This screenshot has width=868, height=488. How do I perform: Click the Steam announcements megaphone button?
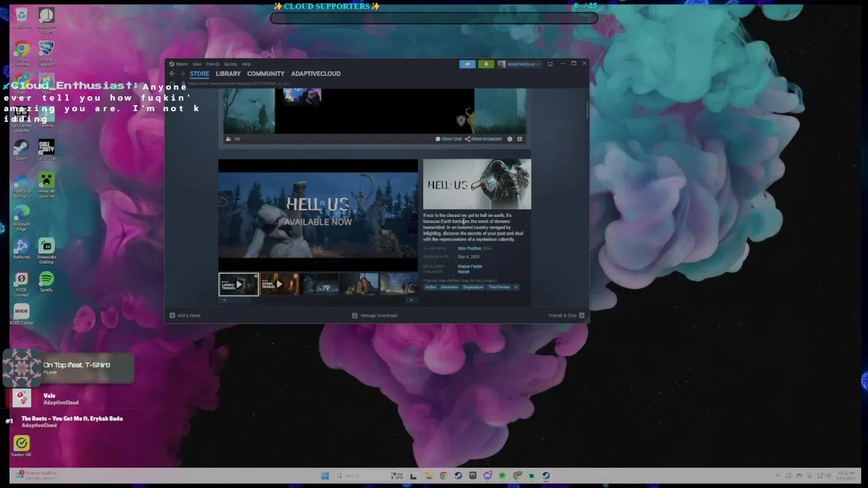(x=467, y=64)
